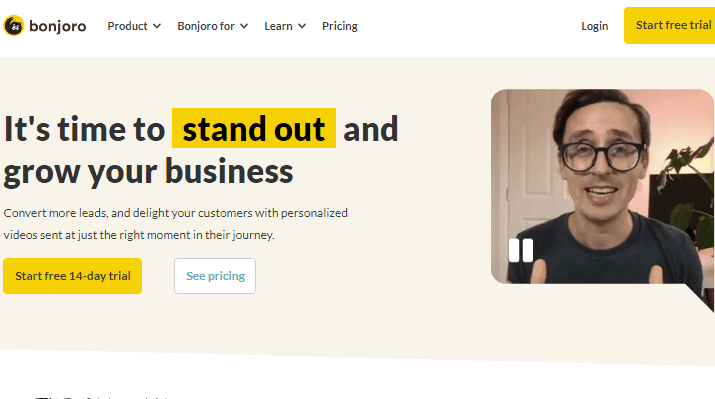Go to the Login page

pos(595,26)
